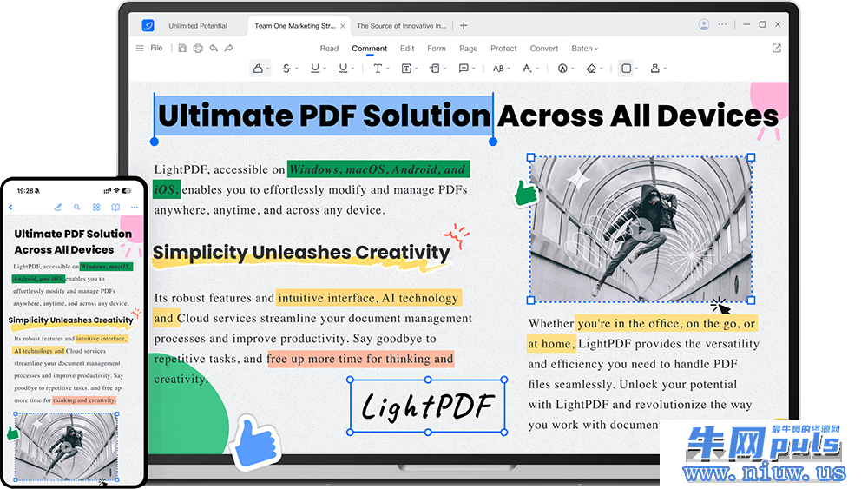
Task: Tap the back arrow in phone app
Action: (x=10, y=207)
